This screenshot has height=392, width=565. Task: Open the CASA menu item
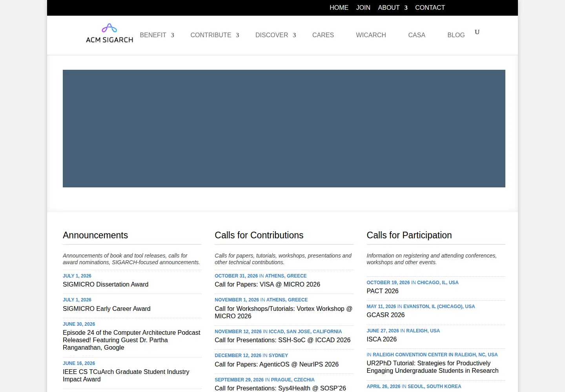417,35
